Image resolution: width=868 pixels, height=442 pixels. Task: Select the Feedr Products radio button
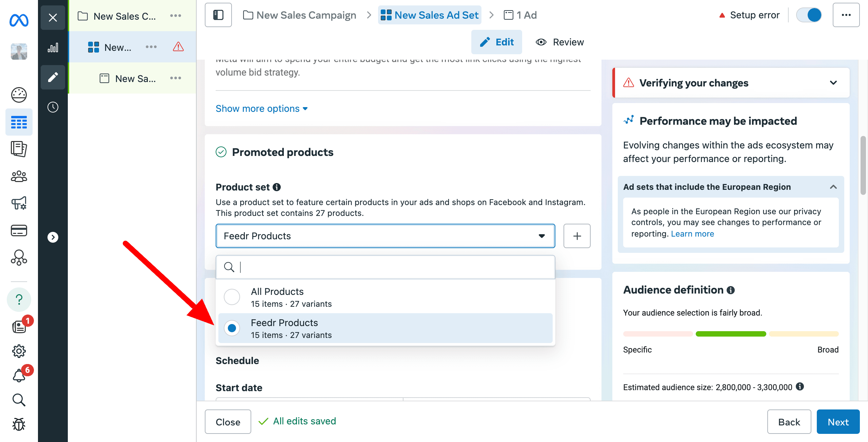pos(232,328)
